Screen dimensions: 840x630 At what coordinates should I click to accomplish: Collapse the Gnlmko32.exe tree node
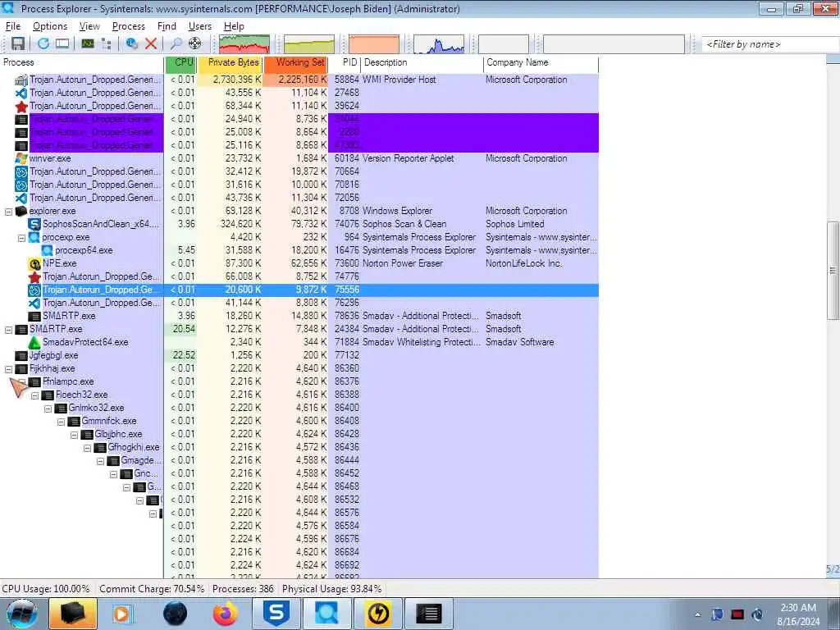pyautogui.click(x=48, y=409)
